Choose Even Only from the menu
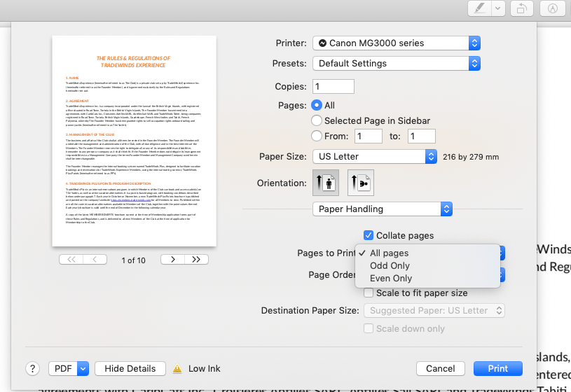 tap(427, 278)
